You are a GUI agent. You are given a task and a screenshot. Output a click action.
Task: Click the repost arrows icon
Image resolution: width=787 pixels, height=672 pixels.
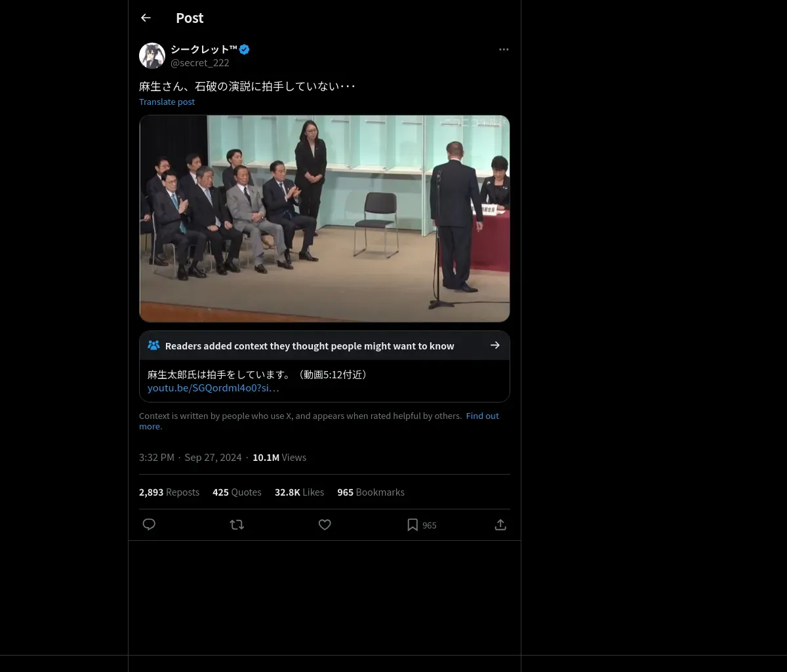(237, 524)
